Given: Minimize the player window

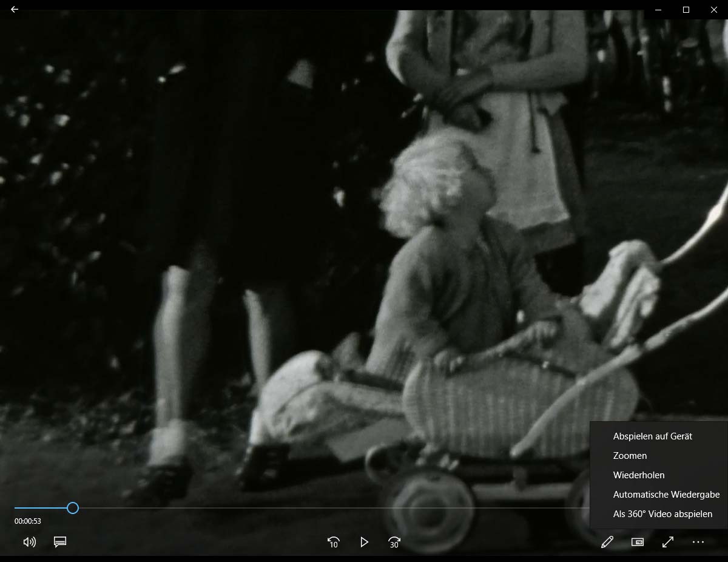Looking at the screenshot, I should click(658, 10).
